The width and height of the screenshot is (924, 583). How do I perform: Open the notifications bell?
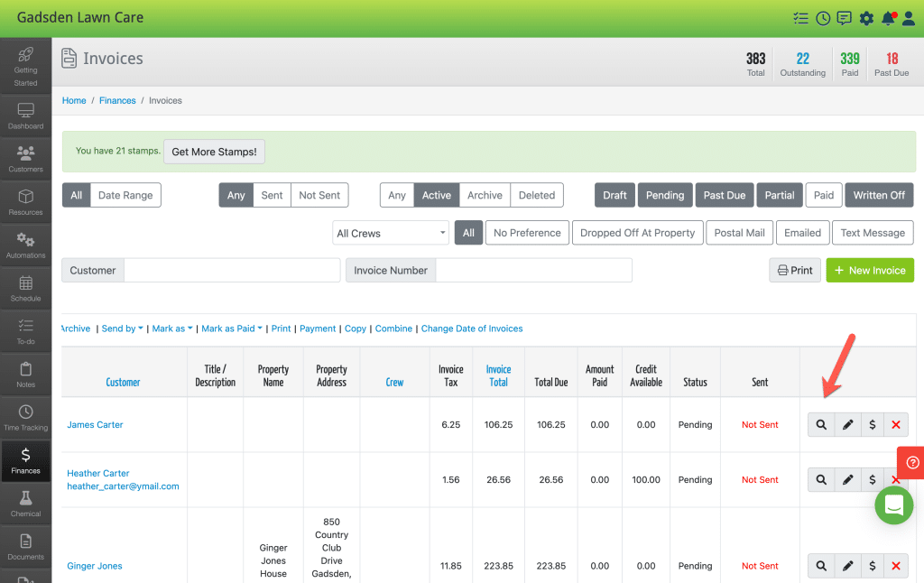point(888,18)
